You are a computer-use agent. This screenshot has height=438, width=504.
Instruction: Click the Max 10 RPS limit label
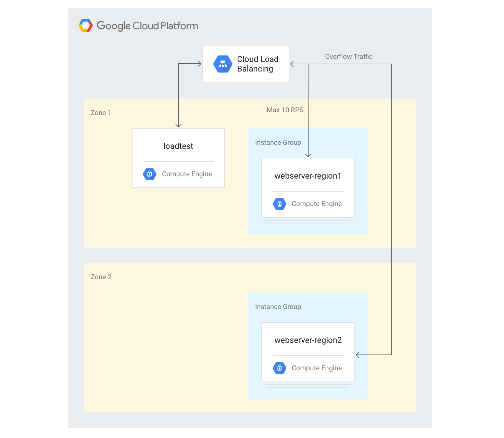[x=285, y=110]
